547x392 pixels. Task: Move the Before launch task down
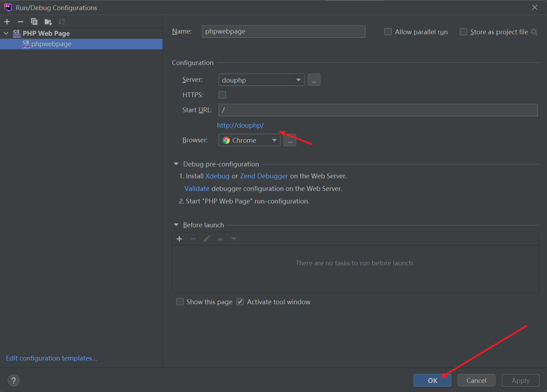click(x=234, y=239)
